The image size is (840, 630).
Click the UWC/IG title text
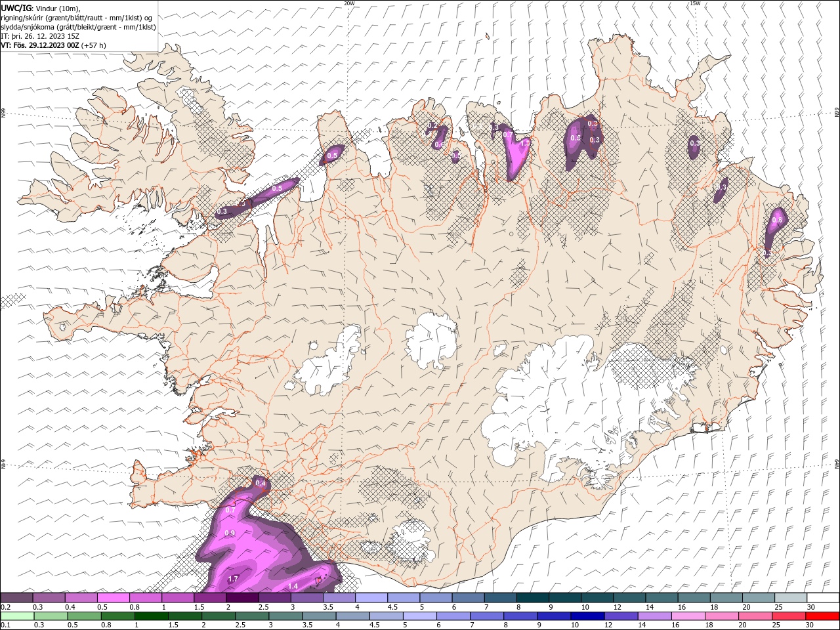[x=16, y=8]
